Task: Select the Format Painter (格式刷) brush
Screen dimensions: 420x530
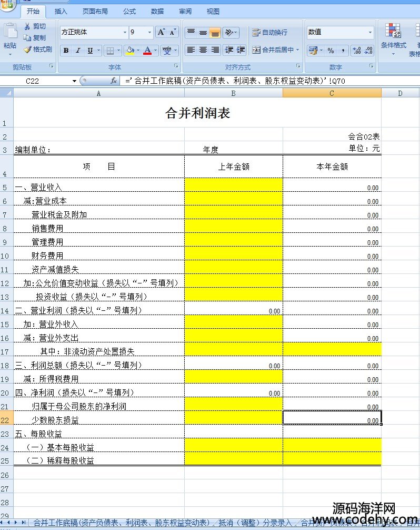Action: 28,50
